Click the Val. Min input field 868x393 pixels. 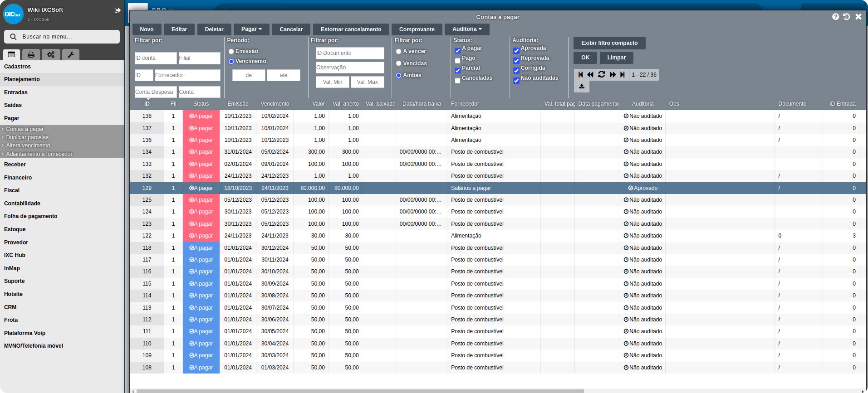(x=333, y=82)
